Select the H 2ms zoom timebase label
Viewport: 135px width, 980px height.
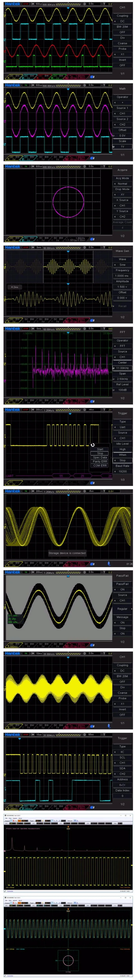coord(14,287)
